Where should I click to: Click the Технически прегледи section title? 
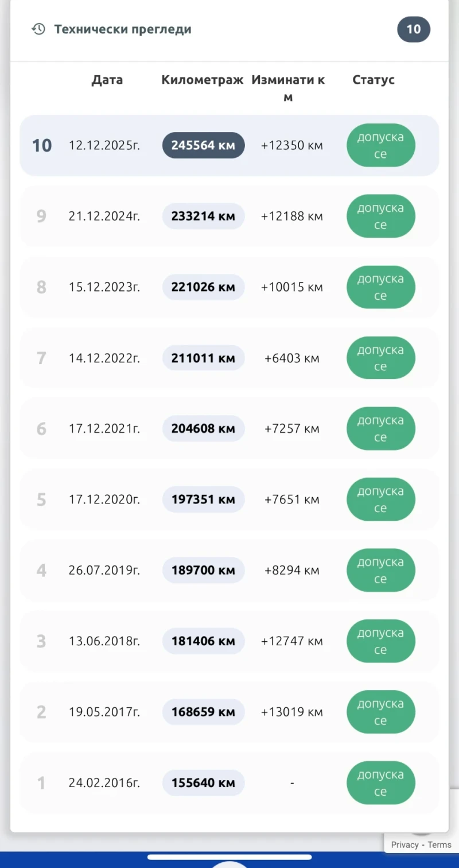tap(123, 29)
